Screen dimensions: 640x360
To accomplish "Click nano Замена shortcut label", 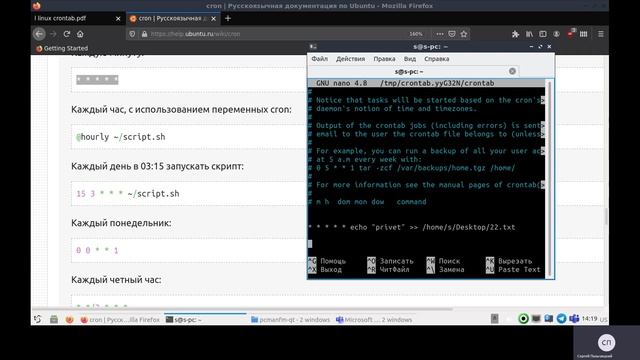I will pyautogui.click(x=451, y=269).
